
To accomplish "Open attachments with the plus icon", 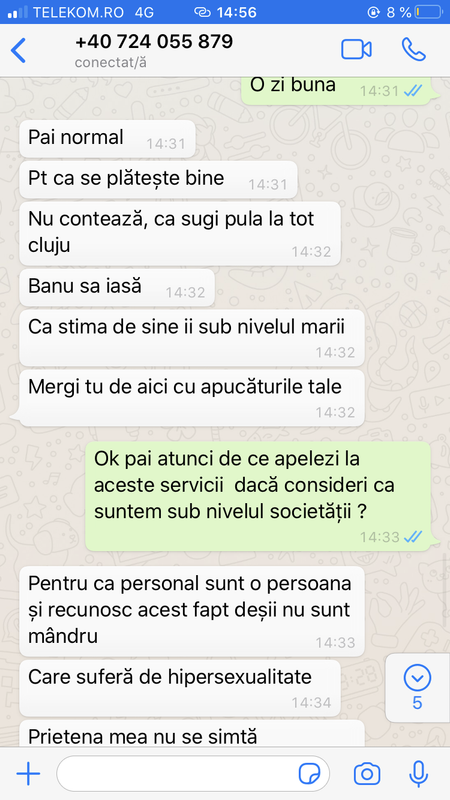I will click(x=28, y=774).
